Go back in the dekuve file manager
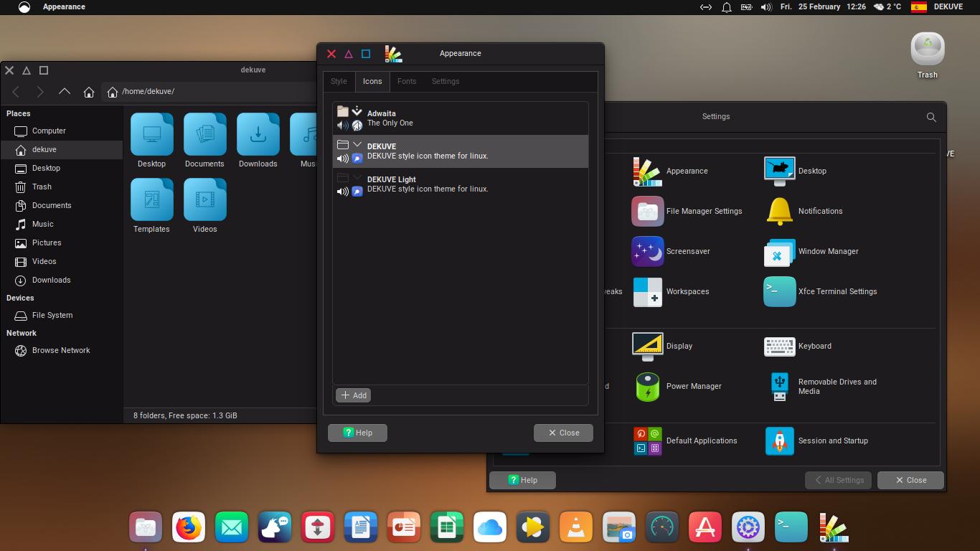 [x=16, y=92]
